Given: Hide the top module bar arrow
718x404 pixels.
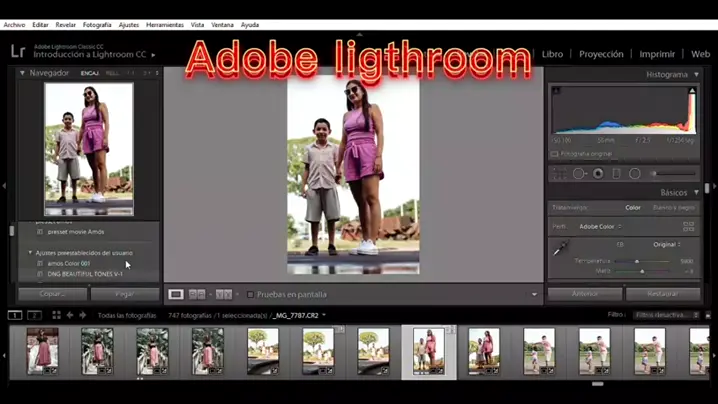Looking at the screenshot, I should [359, 34].
